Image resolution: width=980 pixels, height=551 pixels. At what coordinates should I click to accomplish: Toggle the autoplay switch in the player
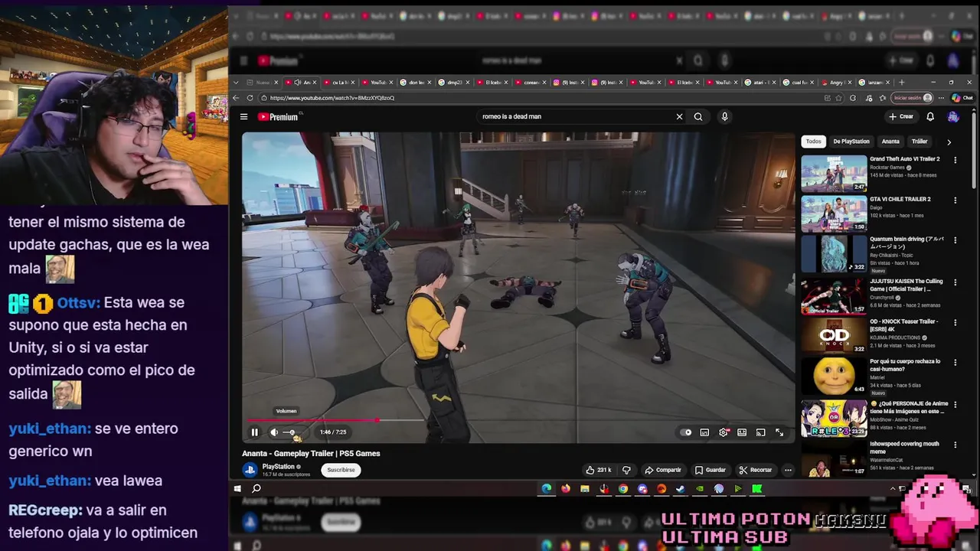point(686,432)
